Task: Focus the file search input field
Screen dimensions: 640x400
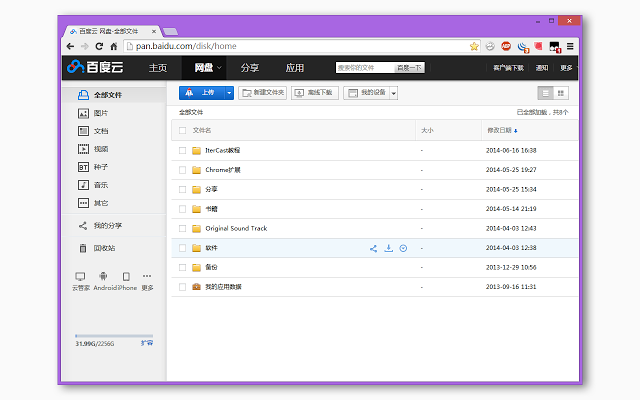Action: coord(365,68)
